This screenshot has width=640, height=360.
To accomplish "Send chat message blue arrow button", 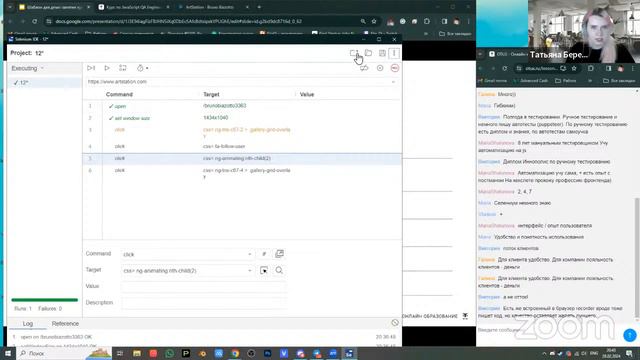I will (630, 335).
